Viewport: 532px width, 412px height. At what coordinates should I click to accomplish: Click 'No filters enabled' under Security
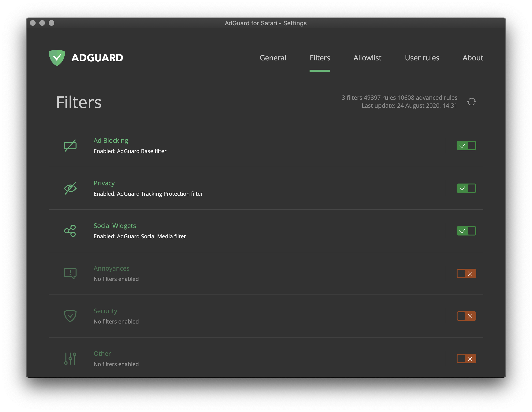pyautogui.click(x=116, y=322)
